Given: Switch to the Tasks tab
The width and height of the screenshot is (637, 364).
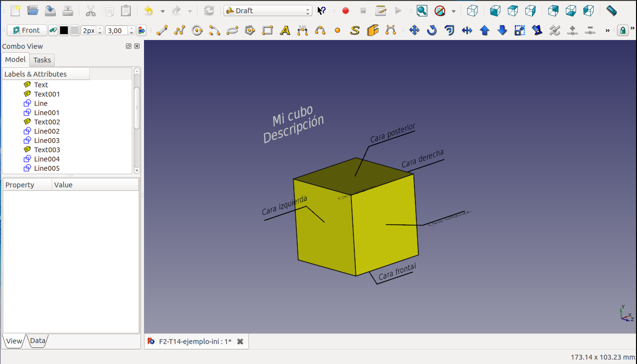Looking at the screenshot, I should (x=42, y=60).
